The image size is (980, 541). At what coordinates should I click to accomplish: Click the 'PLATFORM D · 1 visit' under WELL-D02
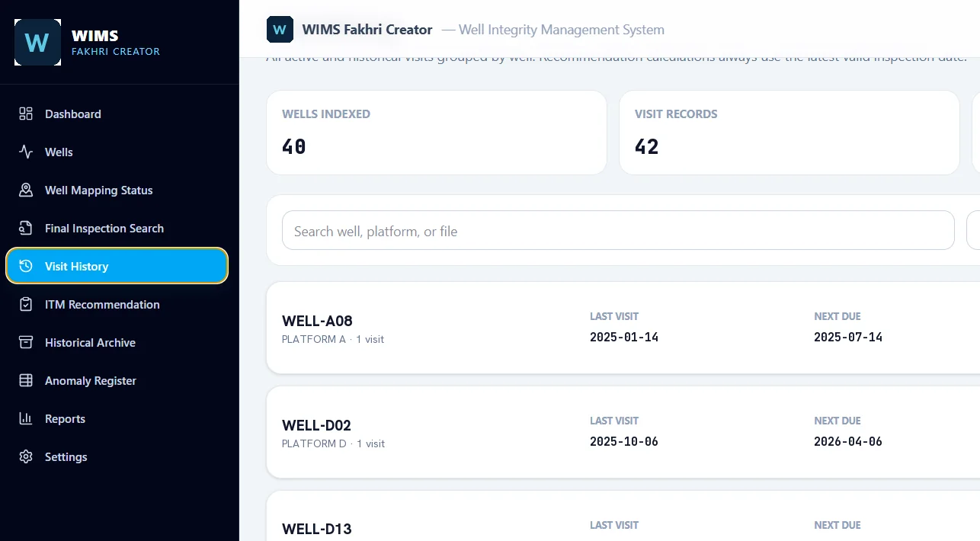(x=334, y=443)
